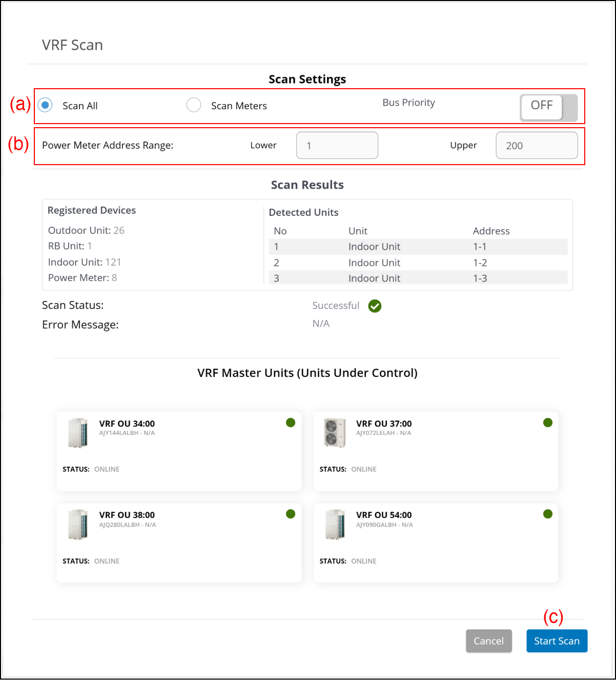Image resolution: width=616 pixels, height=680 pixels.
Task: Click green status dot on VRF OU 37:00
Action: coord(547,423)
